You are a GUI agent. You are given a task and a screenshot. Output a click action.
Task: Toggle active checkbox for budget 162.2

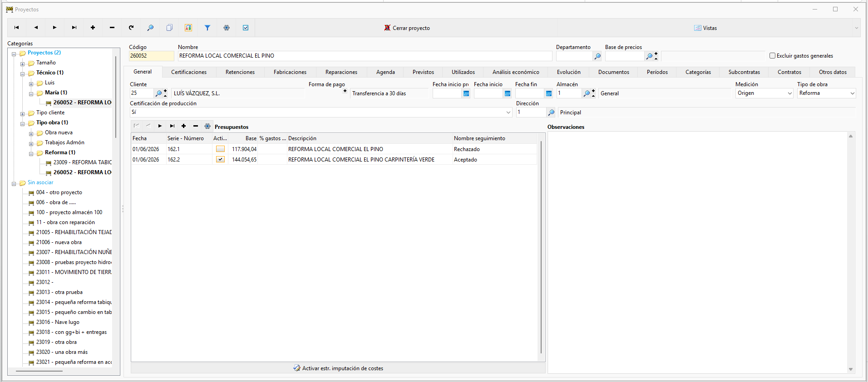click(220, 159)
